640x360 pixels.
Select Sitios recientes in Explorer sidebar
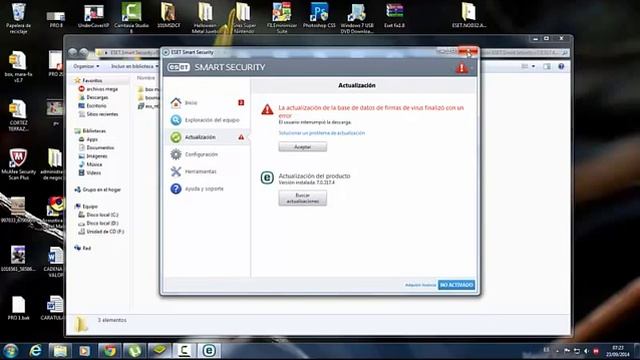102,114
